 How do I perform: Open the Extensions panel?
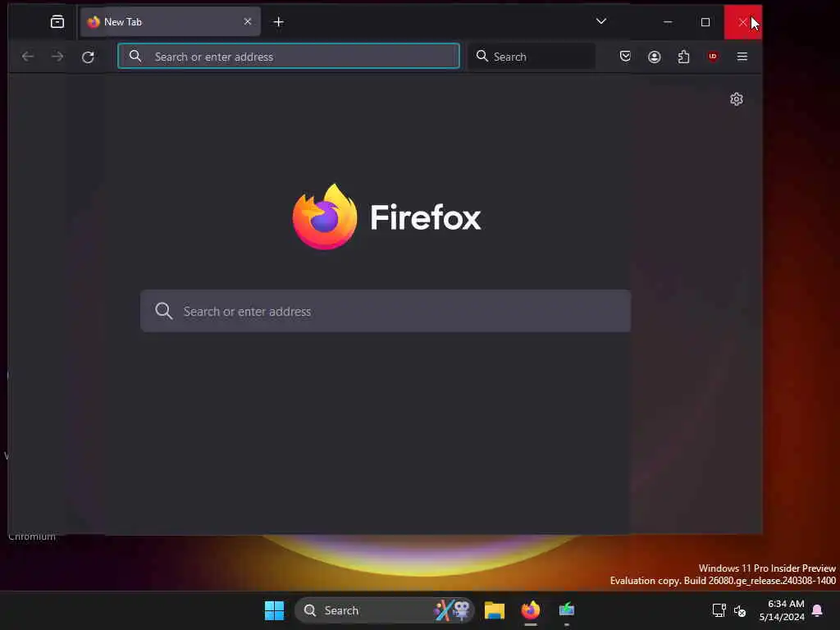(683, 57)
